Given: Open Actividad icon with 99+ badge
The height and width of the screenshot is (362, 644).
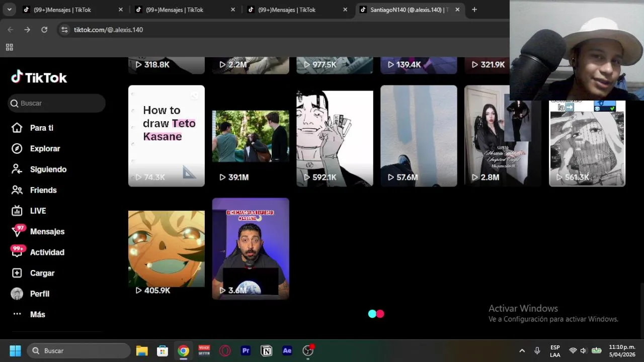Looking at the screenshot, I should pos(18,251).
